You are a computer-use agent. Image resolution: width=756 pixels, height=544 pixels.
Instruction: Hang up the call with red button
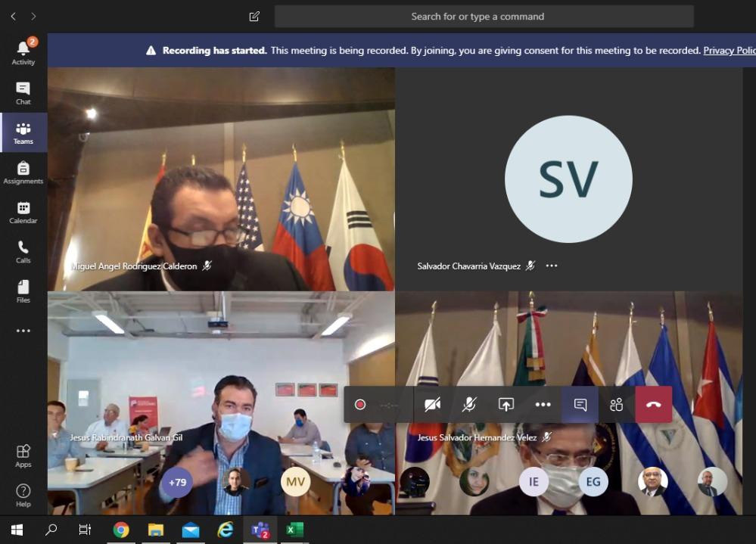654,405
